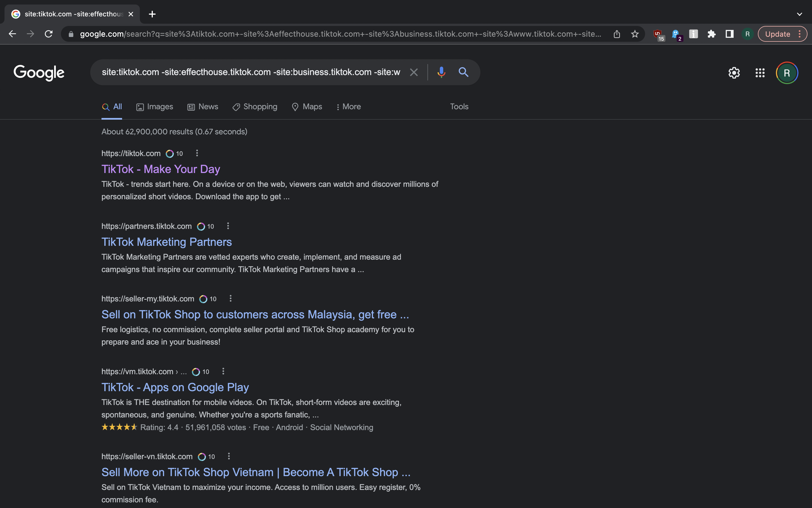Click the browser forward arrow
Viewport: 812px width, 508px height.
30,34
